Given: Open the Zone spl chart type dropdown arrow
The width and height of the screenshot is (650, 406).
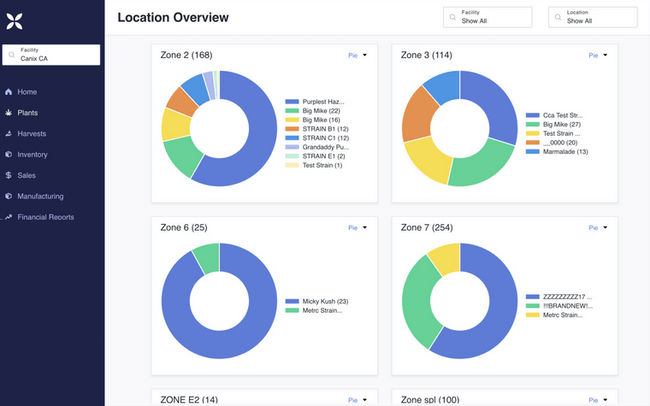Looking at the screenshot, I should (x=605, y=400).
